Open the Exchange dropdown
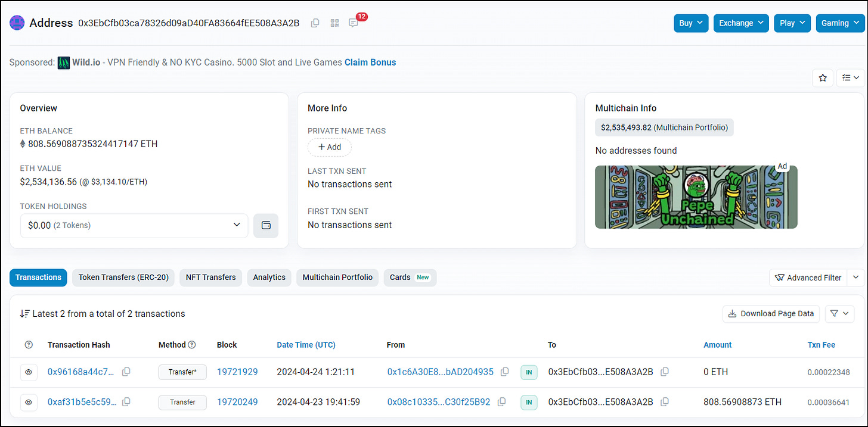The height and width of the screenshot is (427, 868). tap(741, 23)
